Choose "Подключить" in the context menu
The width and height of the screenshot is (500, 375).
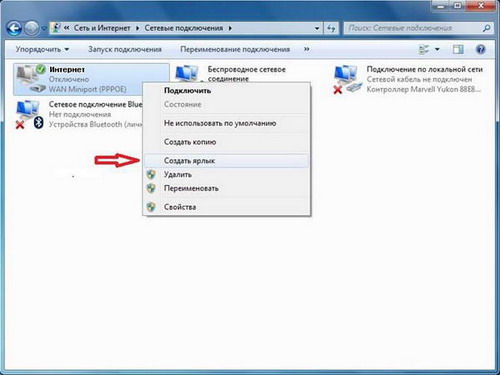click(227, 91)
